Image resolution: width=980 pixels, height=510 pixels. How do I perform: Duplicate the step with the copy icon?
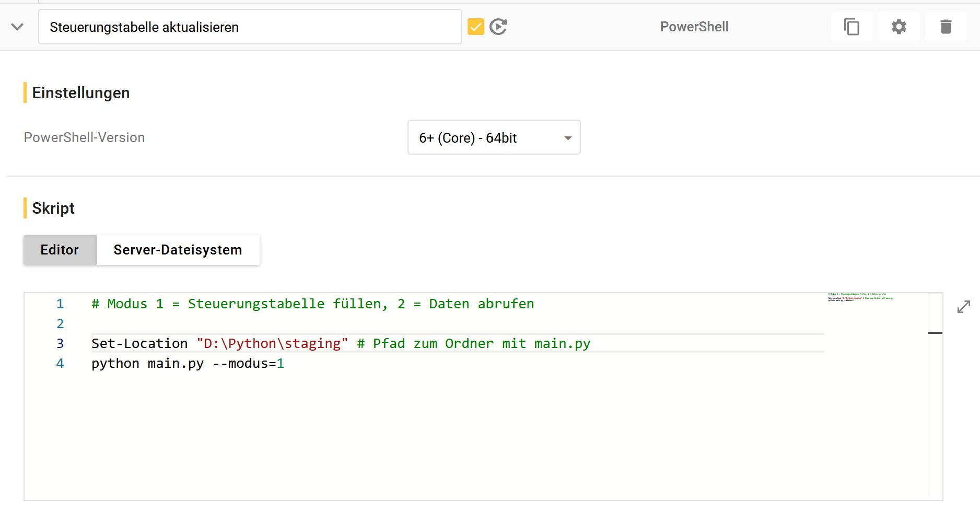pyautogui.click(x=851, y=27)
